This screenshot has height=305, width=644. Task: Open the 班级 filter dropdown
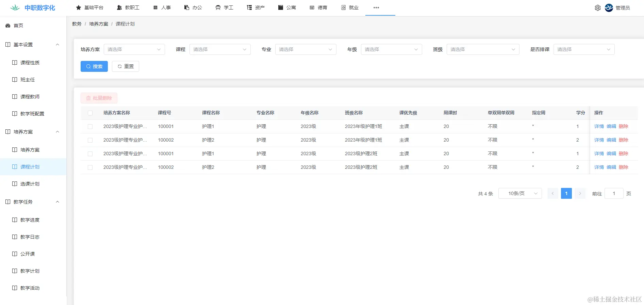(483, 49)
